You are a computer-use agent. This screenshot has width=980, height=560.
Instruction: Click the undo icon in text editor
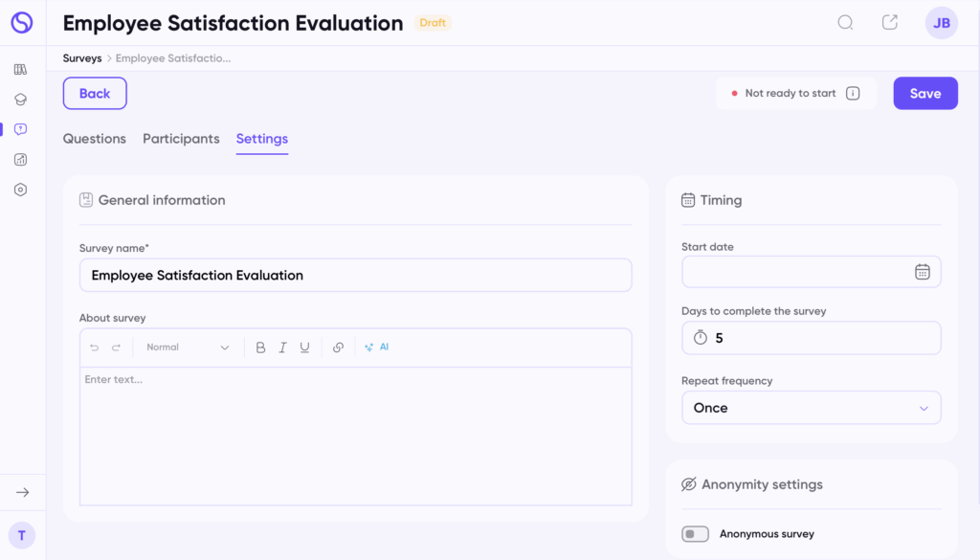tap(94, 347)
